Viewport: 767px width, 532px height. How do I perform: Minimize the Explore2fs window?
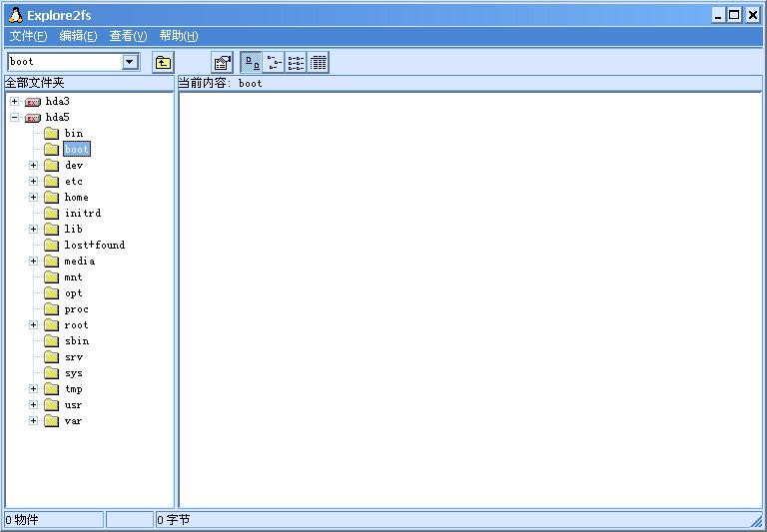718,15
